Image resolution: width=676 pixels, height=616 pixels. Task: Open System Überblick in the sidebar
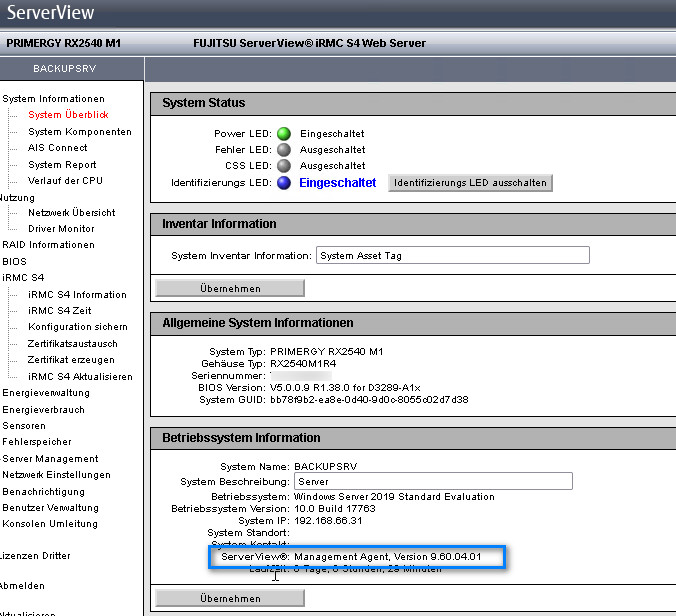click(68, 115)
